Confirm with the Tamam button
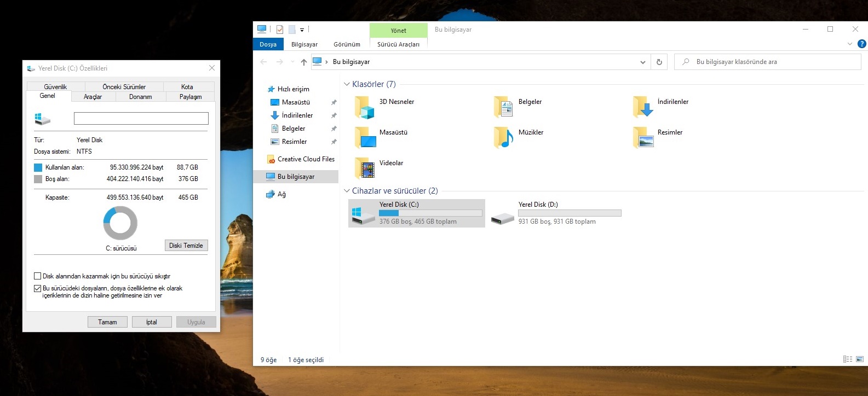Viewport: 868px width, 396px height. pyautogui.click(x=107, y=322)
